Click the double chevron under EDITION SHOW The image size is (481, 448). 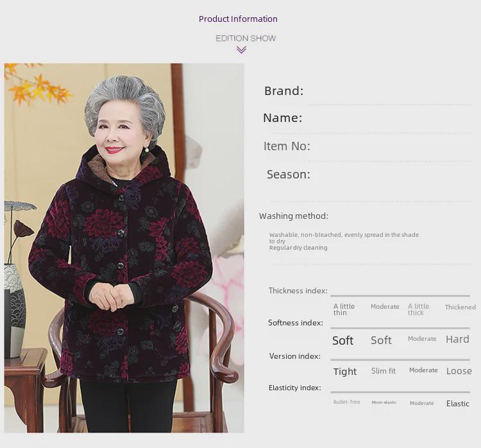pos(241,50)
